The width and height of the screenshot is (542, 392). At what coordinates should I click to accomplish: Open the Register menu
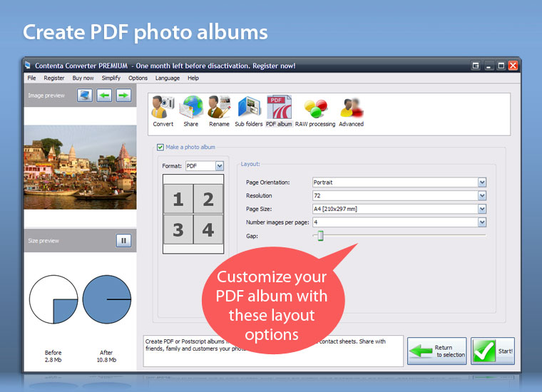coord(54,78)
